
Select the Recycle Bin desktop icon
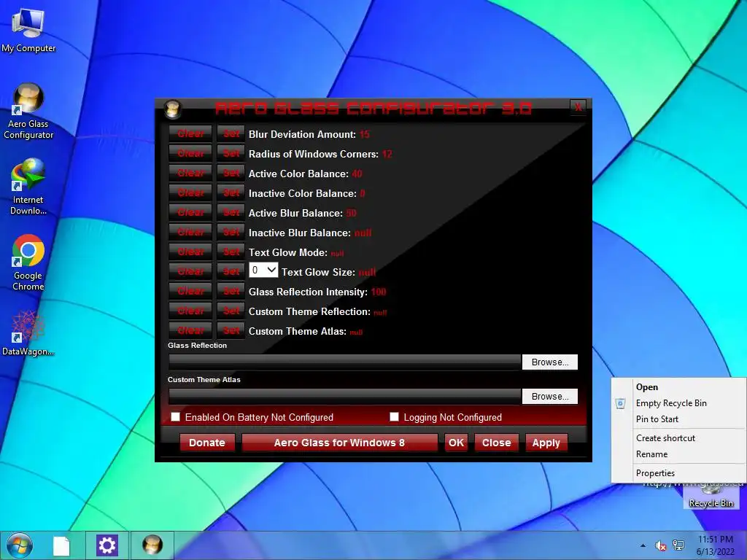[x=711, y=497]
